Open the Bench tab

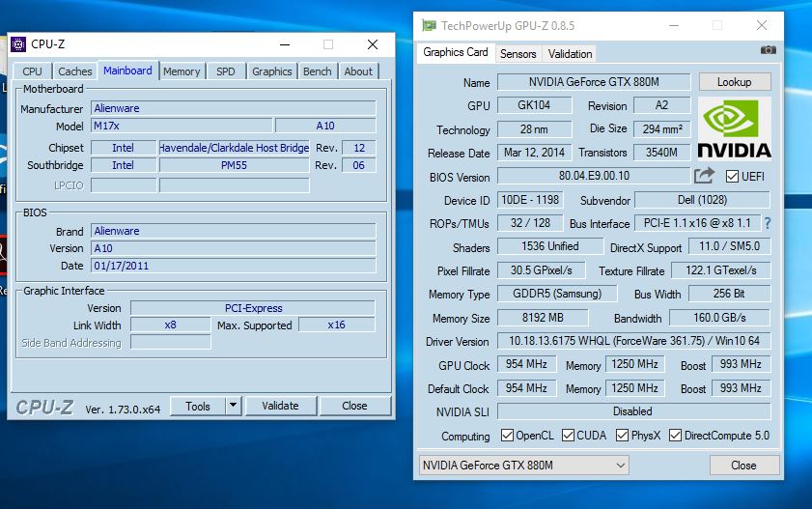[317, 71]
